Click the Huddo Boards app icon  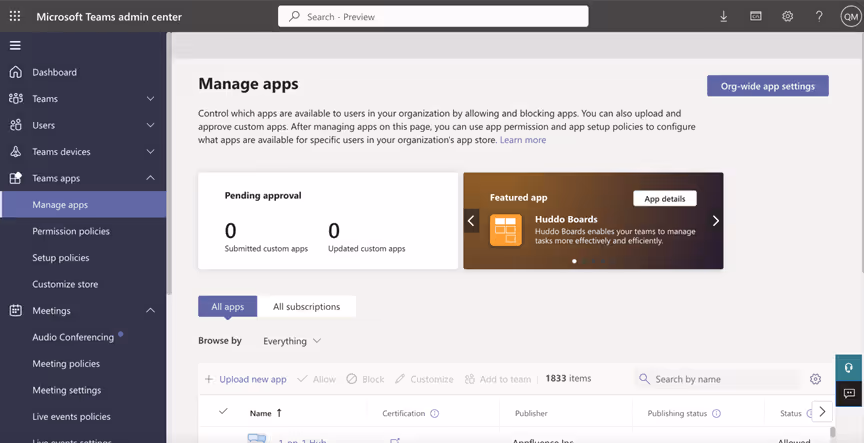coord(506,230)
